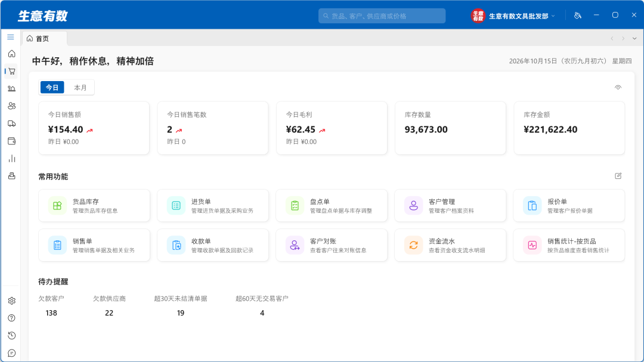
Task: Open the settings gear icon
Action: [11, 301]
